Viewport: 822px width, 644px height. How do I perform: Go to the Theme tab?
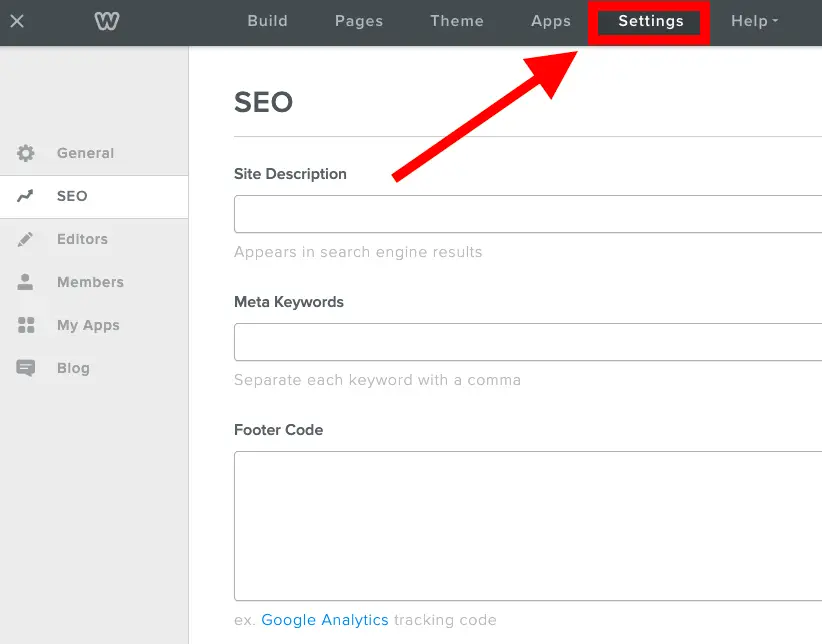click(x=457, y=21)
